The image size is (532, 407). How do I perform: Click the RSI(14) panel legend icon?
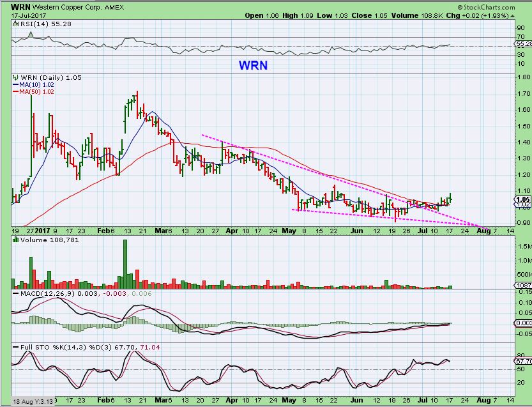pyautogui.click(x=15, y=24)
